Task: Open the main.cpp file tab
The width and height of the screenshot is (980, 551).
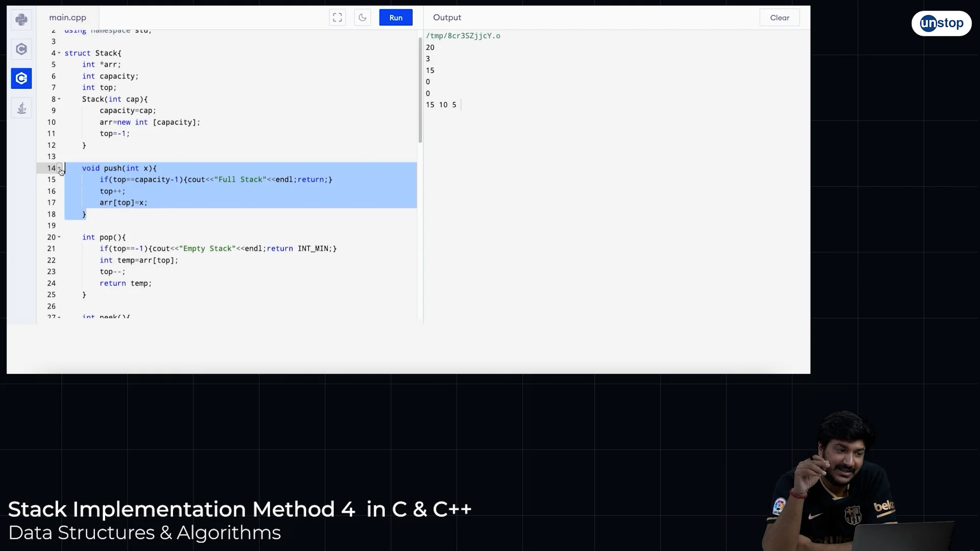Action: [68, 17]
